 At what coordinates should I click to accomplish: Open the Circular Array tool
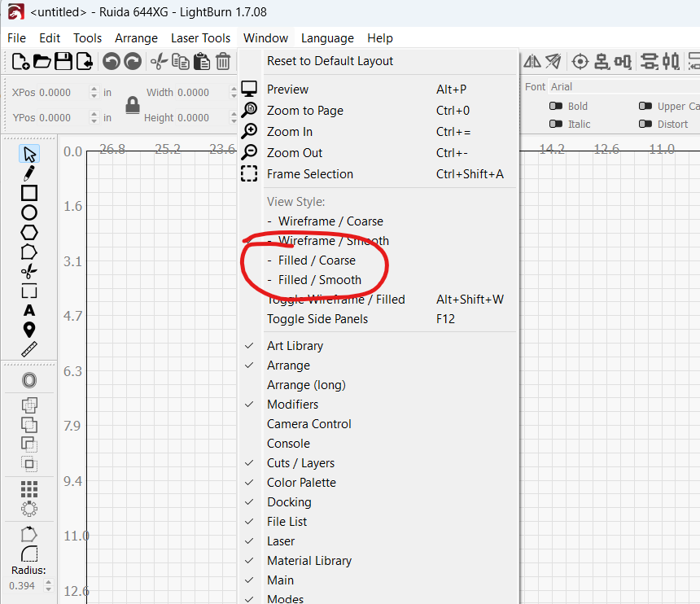(29, 509)
